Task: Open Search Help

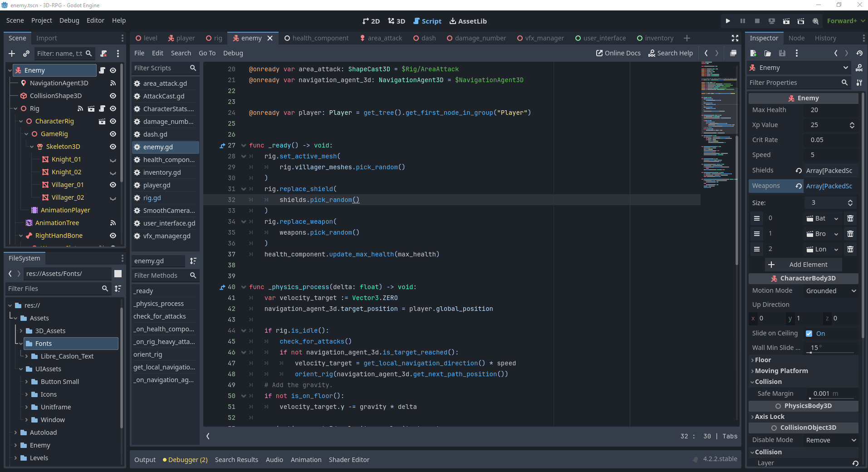Action: coord(671,53)
